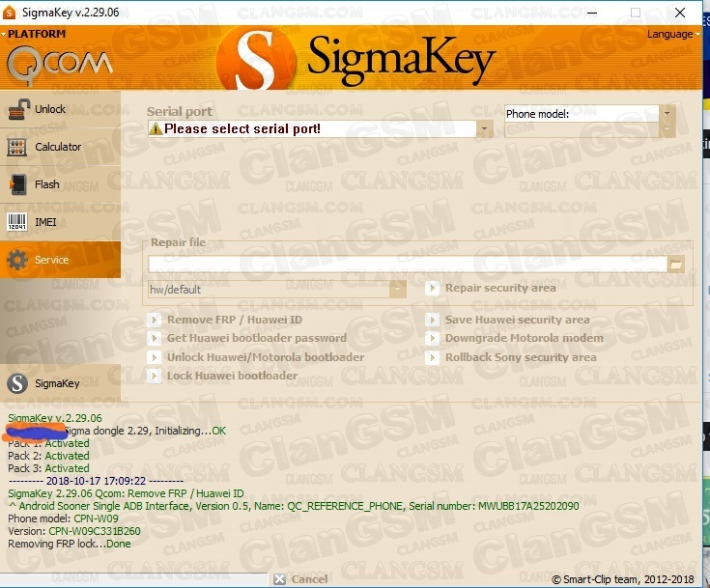
Task: Click Lock Huawei bootloader button
Action: coord(223,376)
